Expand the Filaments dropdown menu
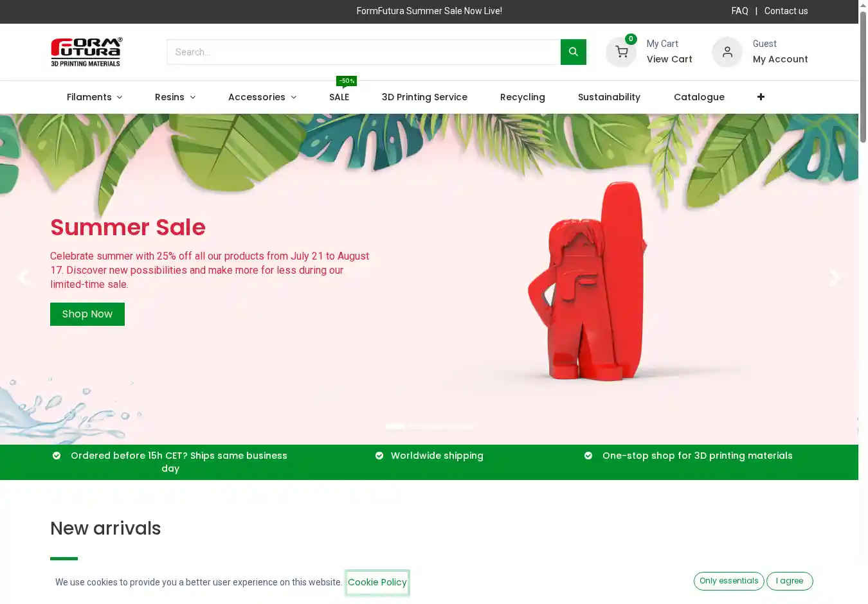 click(x=95, y=97)
